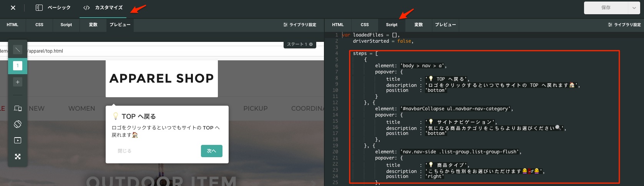This screenshot has width=644, height=186.
Task: Click the 次へ button in the popover
Action: coord(212,151)
